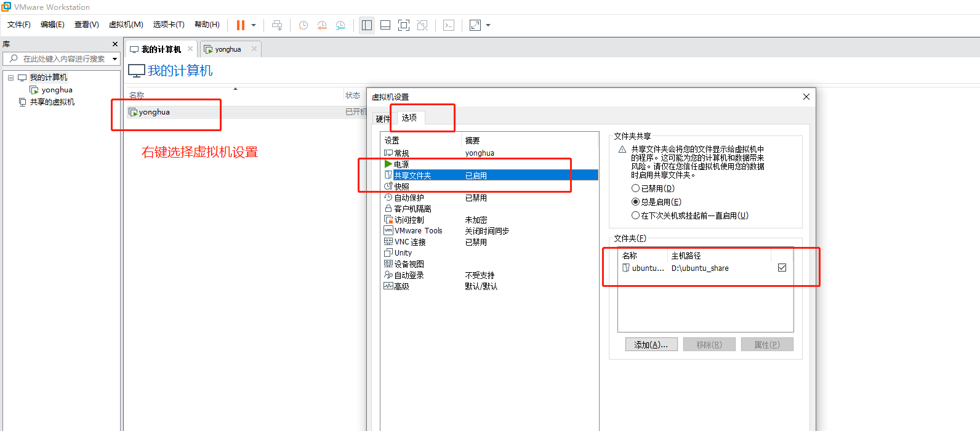Image resolution: width=980 pixels, height=431 pixels.
Task: Open the 编辑(E) menu
Action: click(52, 25)
